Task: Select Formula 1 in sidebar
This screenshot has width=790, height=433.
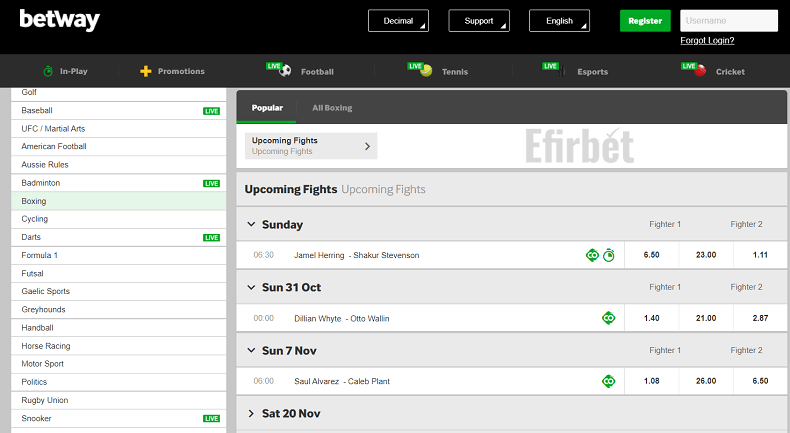Action: pos(118,255)
